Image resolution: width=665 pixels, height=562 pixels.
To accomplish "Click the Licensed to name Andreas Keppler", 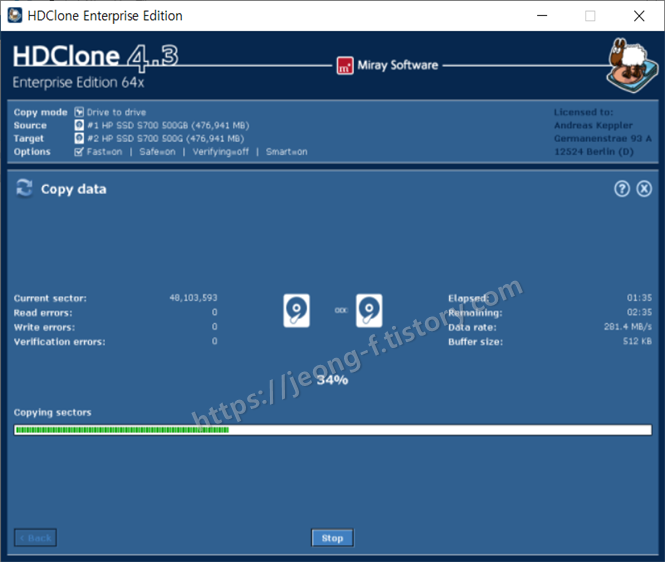I will (x=593, y=125).
